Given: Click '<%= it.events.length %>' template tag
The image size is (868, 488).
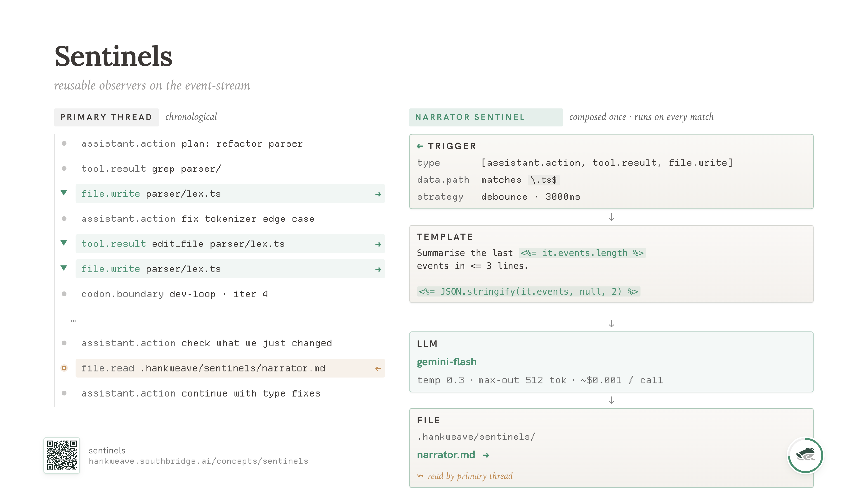Looking at the screenshot, I should [582, 253].
